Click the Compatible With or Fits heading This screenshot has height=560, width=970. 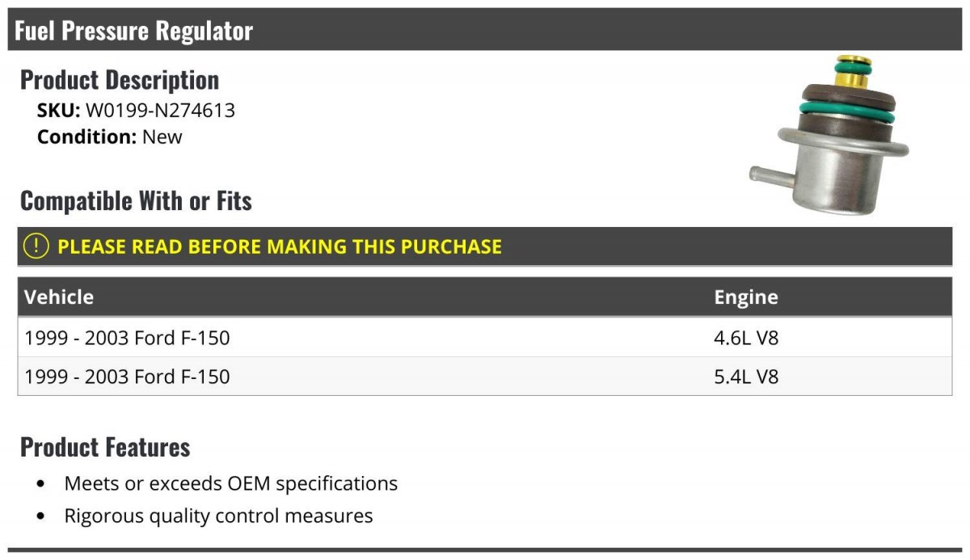[136, 200]
